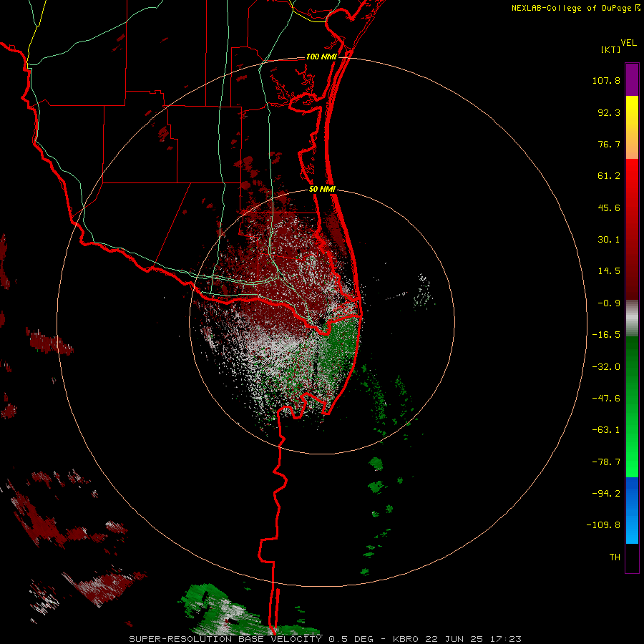Click the yellow-orange segment of the color bar
The width and height of the screenshot is (644, 644).
pos(632,127)
